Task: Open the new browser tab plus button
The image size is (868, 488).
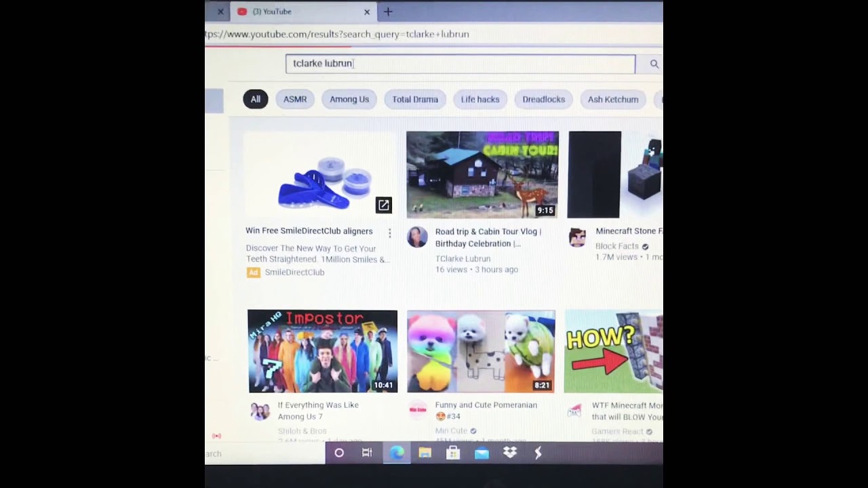Action: pyautogui.click(x=388, y=12)
